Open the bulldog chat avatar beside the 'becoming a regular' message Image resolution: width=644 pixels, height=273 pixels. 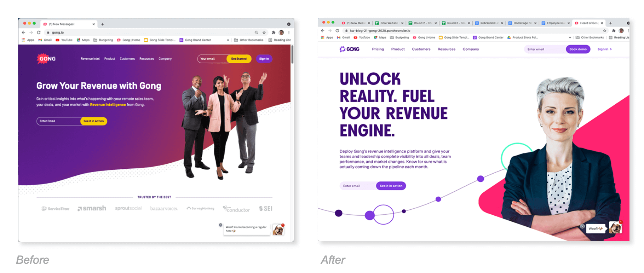pos(278,230)
